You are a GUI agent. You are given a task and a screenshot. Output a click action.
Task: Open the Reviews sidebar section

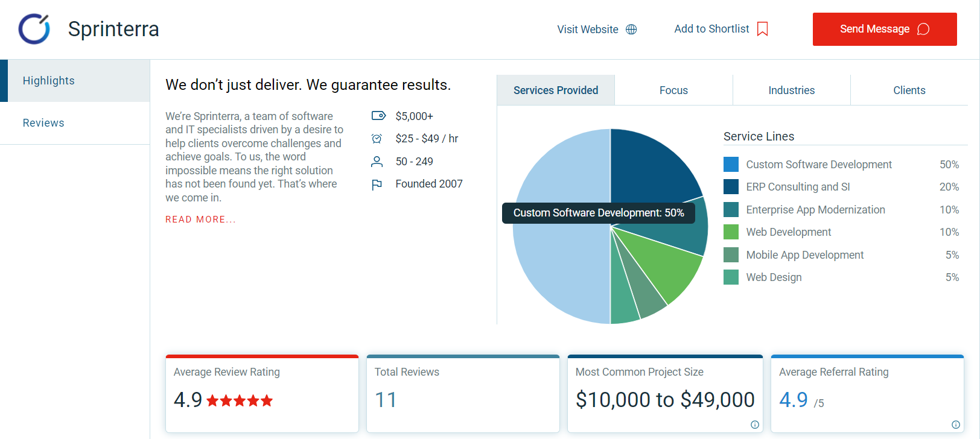[x=75, y=123]
